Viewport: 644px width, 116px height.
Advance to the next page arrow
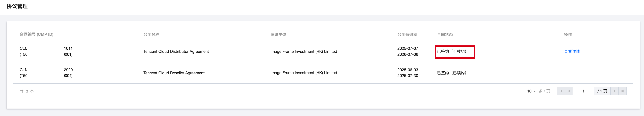point(615,91)
